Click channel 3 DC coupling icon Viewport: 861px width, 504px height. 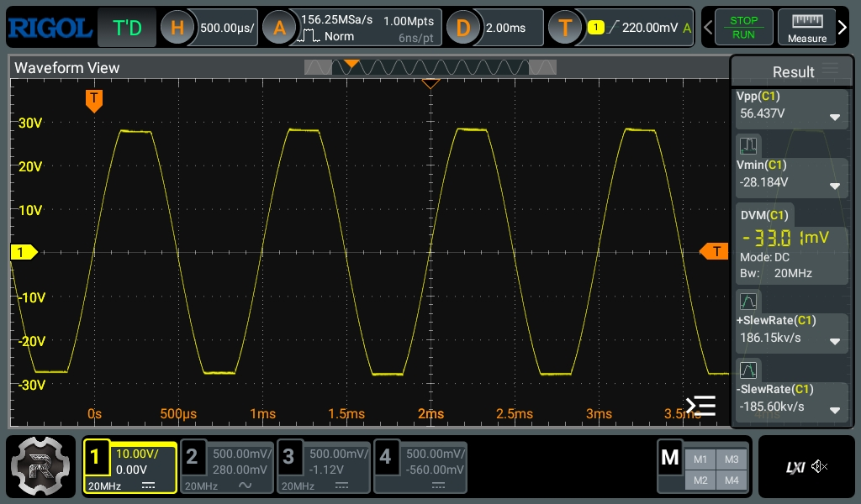click(341, 486)
